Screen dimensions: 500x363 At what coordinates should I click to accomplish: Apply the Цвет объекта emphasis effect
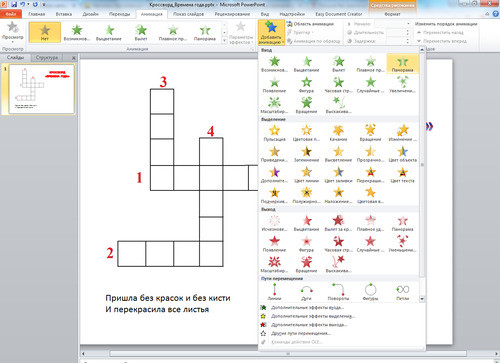[x=402, y=154]
